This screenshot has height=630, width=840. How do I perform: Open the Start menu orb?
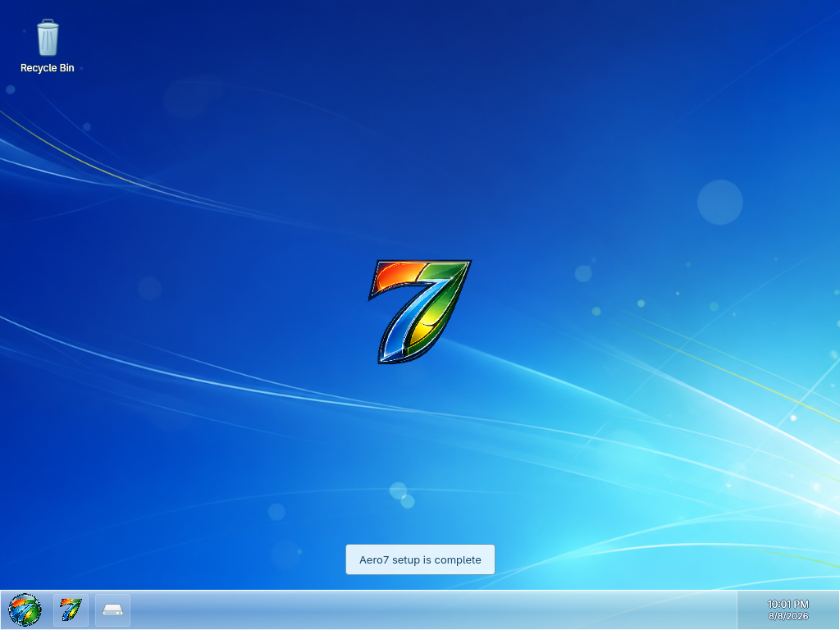[25, 609]
